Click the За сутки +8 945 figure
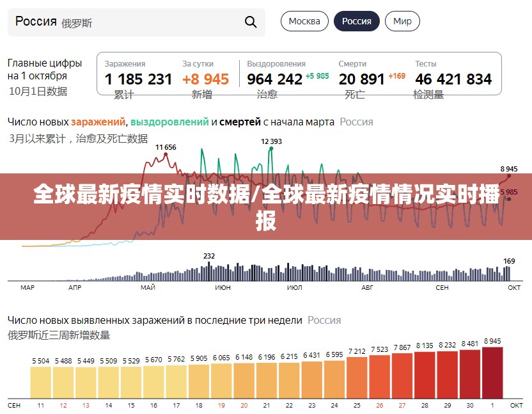 coord(205,79)
